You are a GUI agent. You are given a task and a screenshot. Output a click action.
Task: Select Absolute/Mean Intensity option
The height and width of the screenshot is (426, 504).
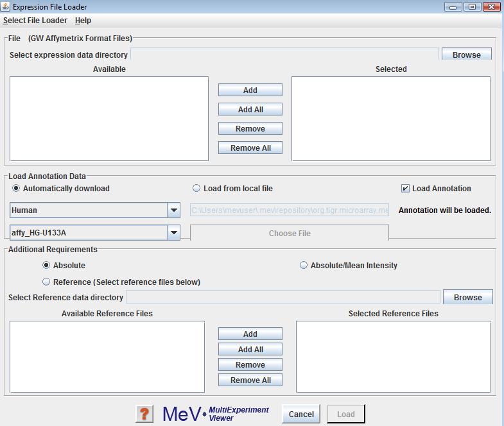[304, 265]
